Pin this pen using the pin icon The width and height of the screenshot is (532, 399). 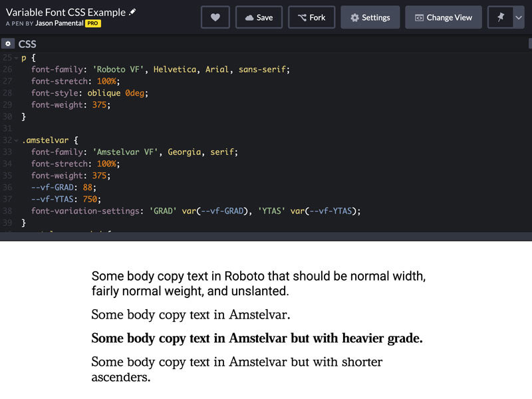(501, 17)
